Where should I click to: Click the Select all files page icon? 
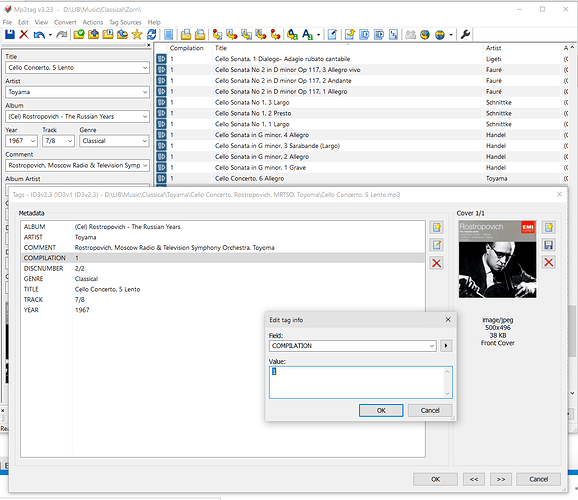pyautogui.click(x=168, y=35)
